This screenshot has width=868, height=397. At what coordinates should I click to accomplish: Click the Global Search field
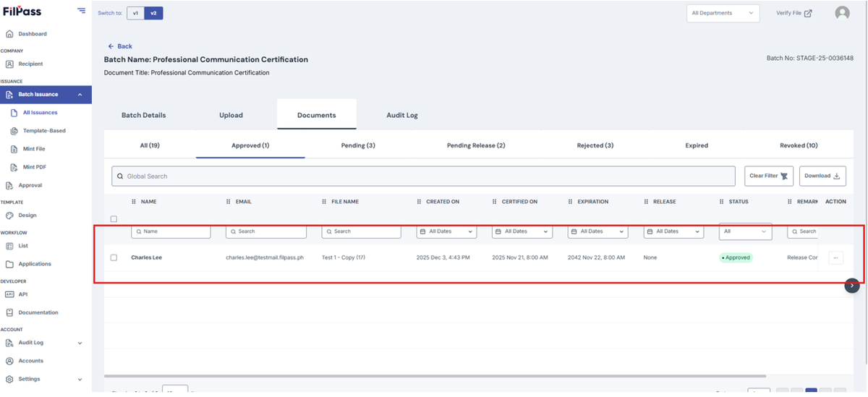click(x=424, y=176)
